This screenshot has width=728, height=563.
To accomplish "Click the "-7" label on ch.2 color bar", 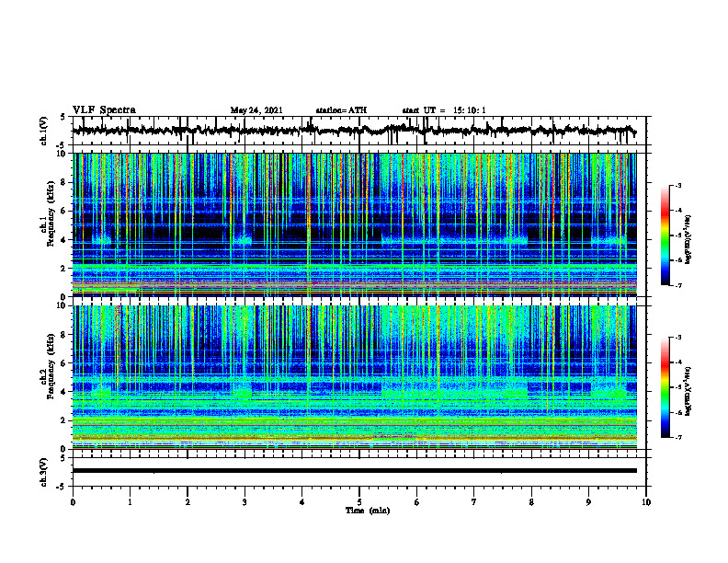I will click(677, 437).
